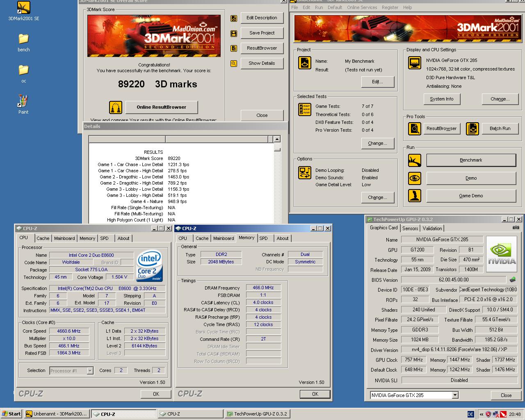Click the Close button in score window
525x420 pixels.
coord(262,116)
